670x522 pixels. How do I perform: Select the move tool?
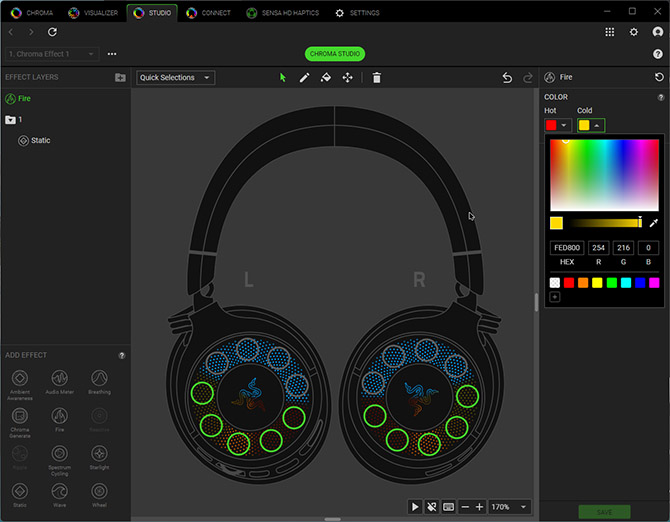tap(347, 77)
